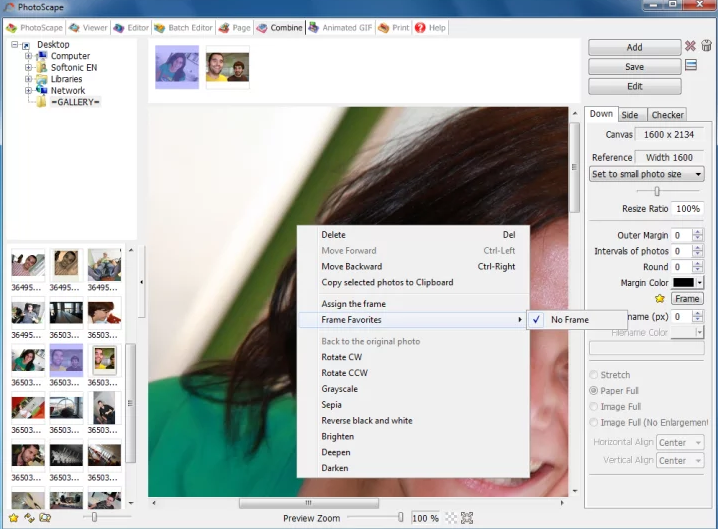The width and height of the screenshot is (718, 529).
Task: Choose the Image Full radio button
Action: click(594, 407)
